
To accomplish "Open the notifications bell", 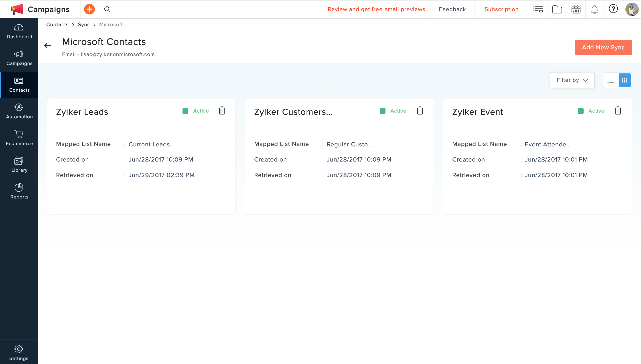I will click(594, 10).
